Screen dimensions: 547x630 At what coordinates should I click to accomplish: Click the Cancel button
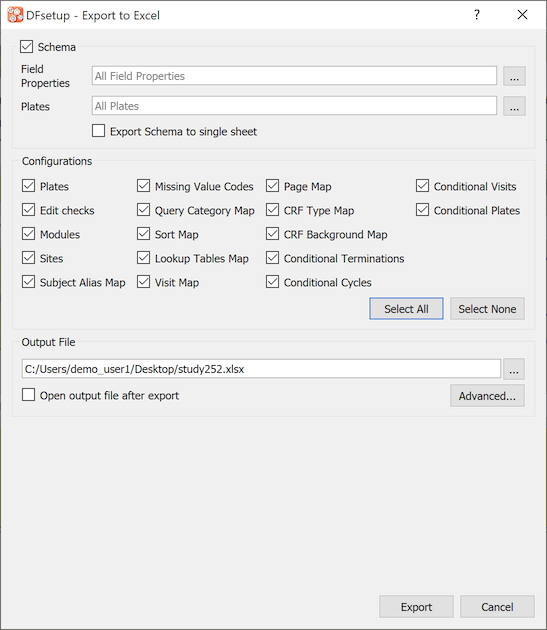click(x=497, y=607)
